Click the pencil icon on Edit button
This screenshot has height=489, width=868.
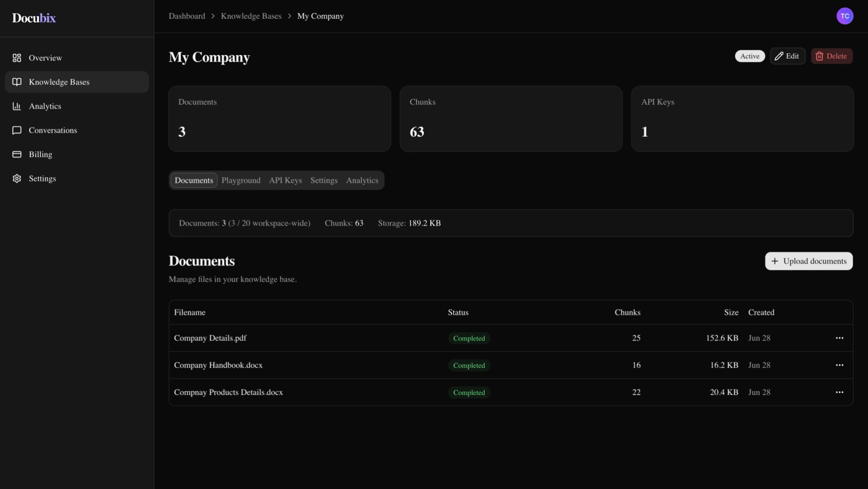[779, 56]
